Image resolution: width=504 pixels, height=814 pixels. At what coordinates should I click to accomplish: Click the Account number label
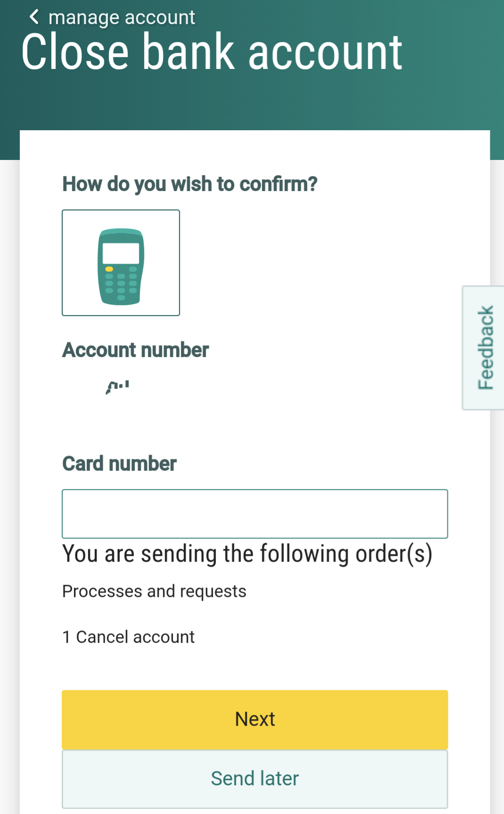click(135, 350)
